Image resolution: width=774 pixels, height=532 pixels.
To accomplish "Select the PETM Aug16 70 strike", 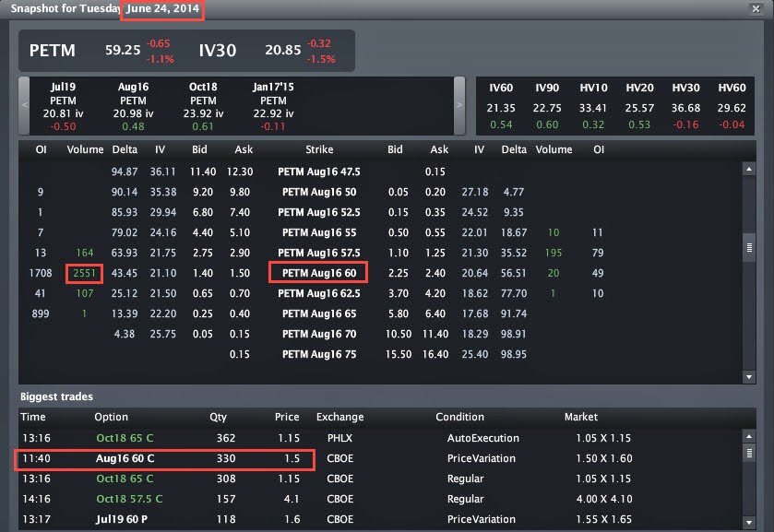I will [x=319, y=334].
